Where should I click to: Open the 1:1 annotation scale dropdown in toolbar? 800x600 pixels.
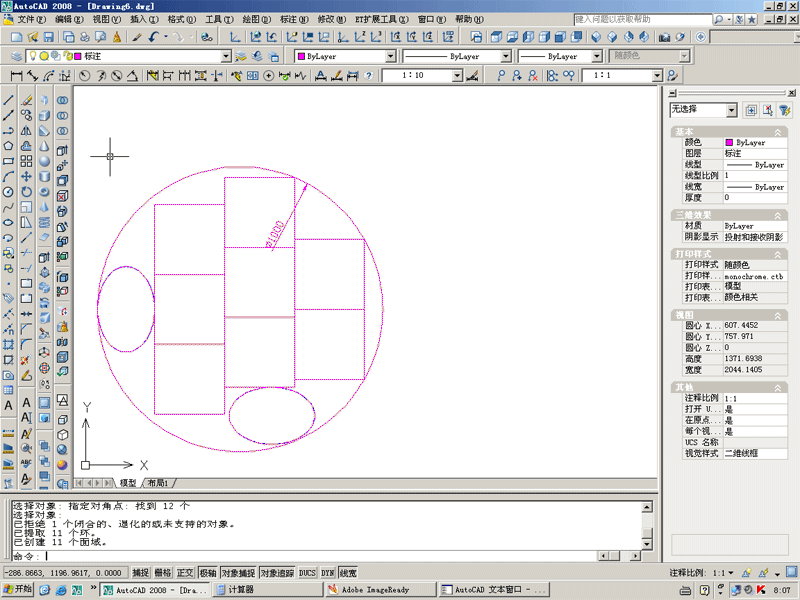tap(657, 76)
